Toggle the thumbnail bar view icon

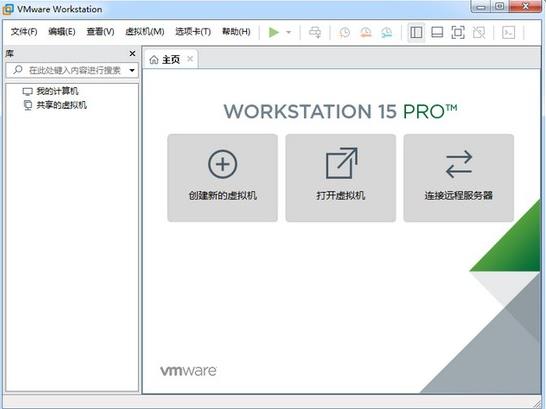coord(437,32)
